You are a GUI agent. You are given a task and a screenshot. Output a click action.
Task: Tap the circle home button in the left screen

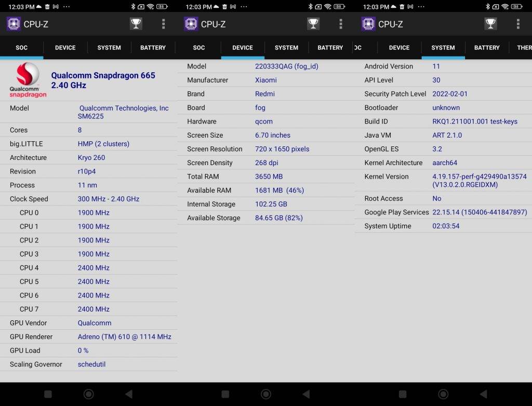[88, 394]
